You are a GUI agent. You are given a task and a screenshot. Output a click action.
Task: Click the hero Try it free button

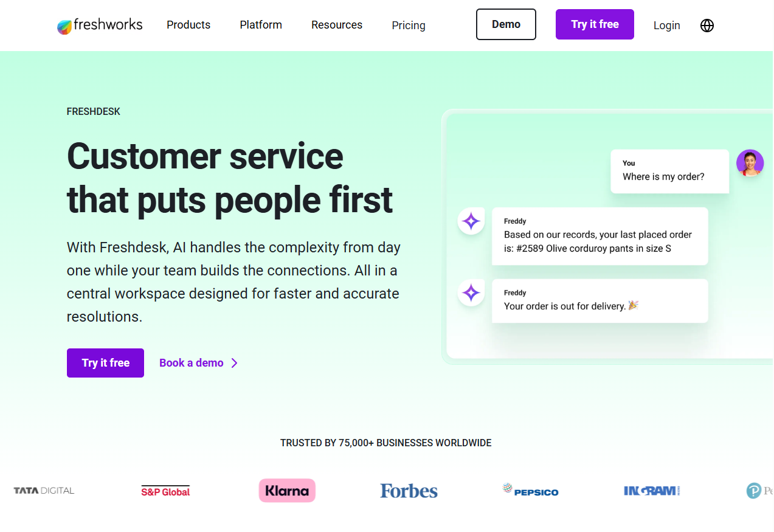coord(105,363)
